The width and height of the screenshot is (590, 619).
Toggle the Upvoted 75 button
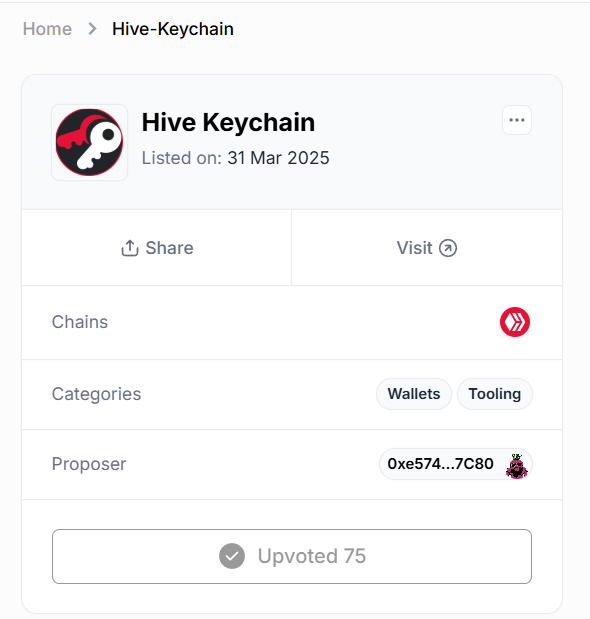click(x=292, y=556)
